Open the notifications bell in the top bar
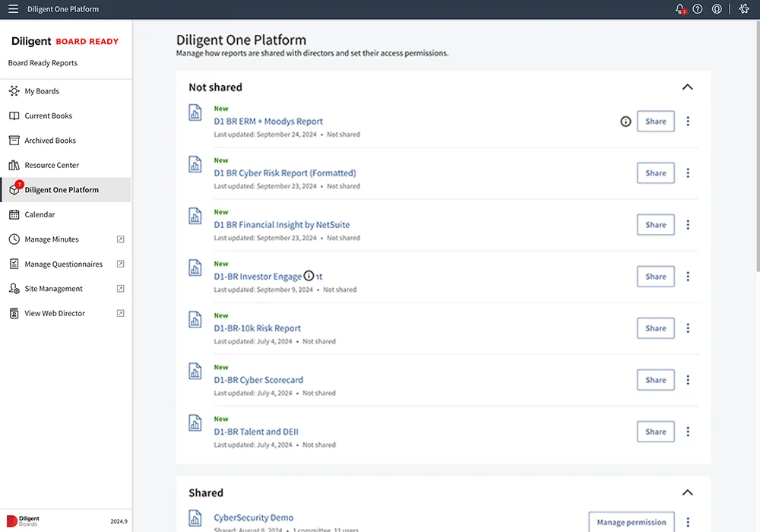The height and width of the screenshot is (532, 760). coord(680,8)
